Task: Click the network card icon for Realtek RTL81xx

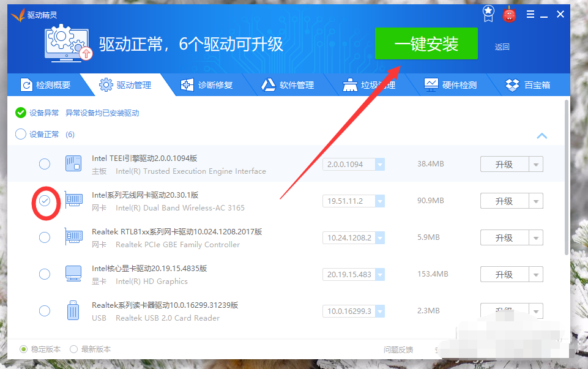Action: coord(73,237)
